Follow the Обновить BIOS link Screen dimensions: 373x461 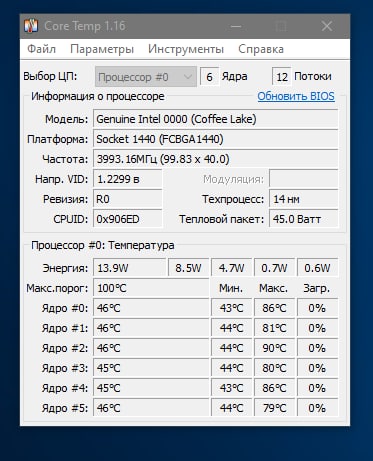(x=296, y=96)
